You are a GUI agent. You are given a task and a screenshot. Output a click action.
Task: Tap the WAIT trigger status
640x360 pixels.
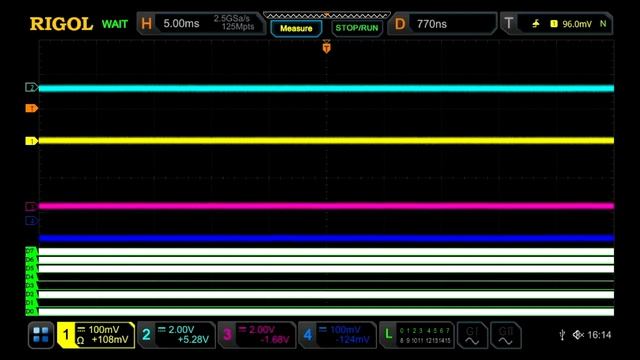tap(115, 24)
